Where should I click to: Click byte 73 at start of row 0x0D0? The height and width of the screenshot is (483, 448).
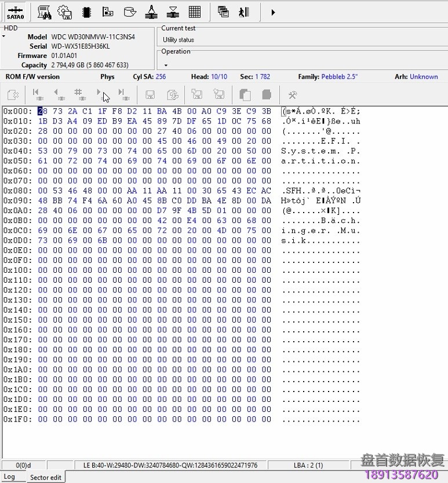pyautogui.click(x=42, y=240)
